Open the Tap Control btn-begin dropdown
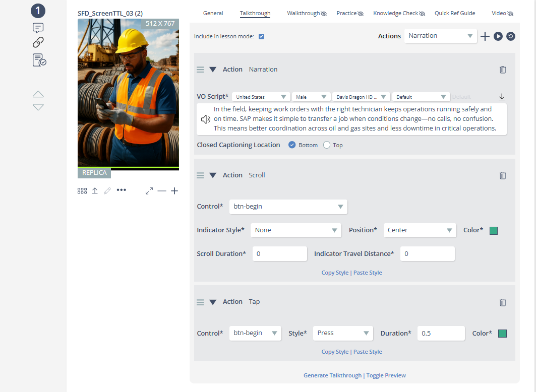The height and width of the screenshot is (392, 536). point(255,333)
